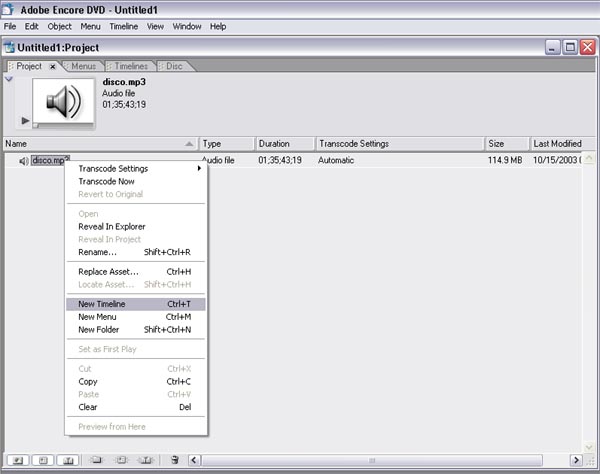600x474 pixels.
Task: Switch to the Timelines tab
Action: tap(131, 66)
